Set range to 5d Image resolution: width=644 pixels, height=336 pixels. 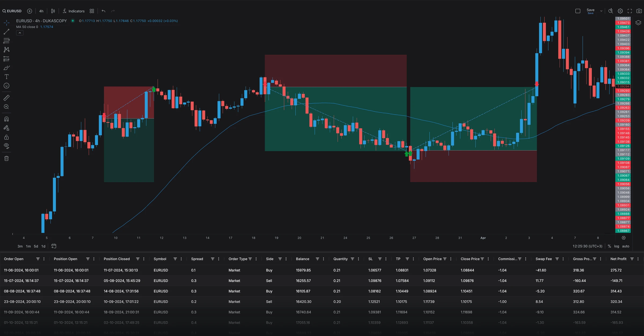click(x=36, y=246)
